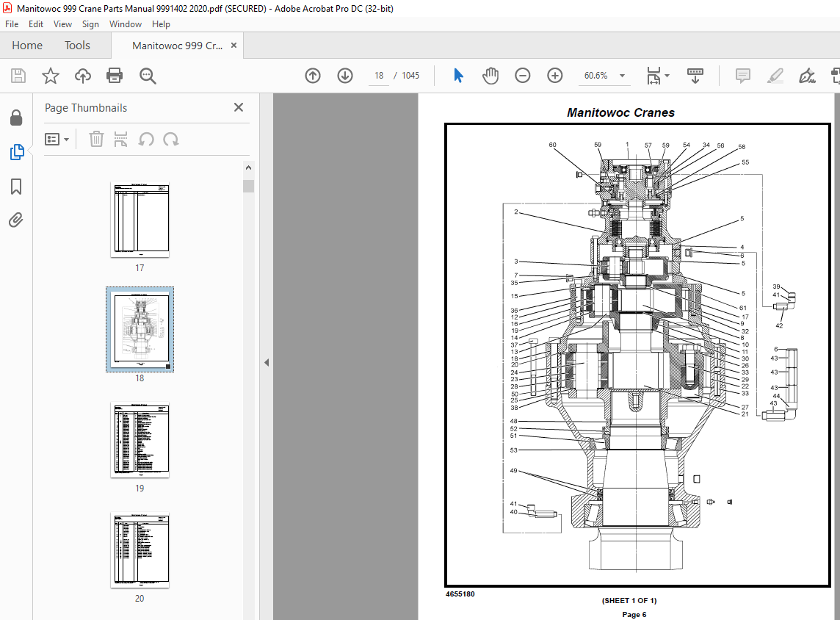This screenshot has width=840, height=620.
Task: Delete selected page thumbnail trash icon
Action: 96,140
